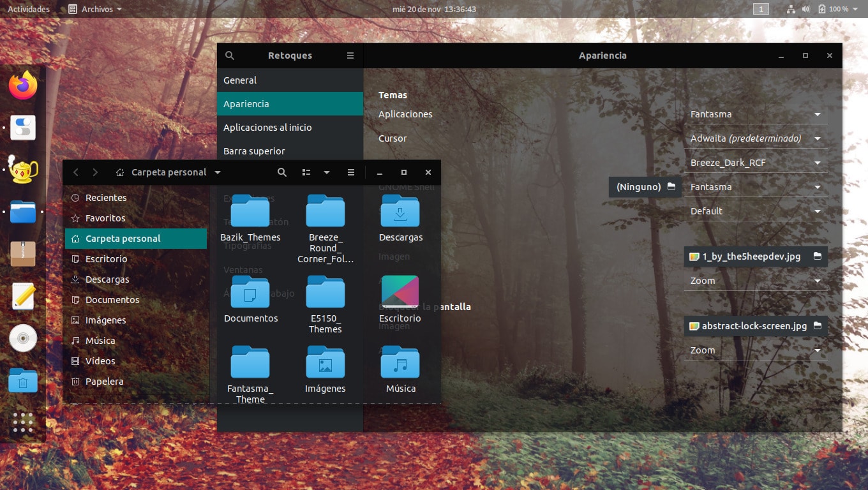
Task: Choose file via (Ninguno) button
Action: 645,187
